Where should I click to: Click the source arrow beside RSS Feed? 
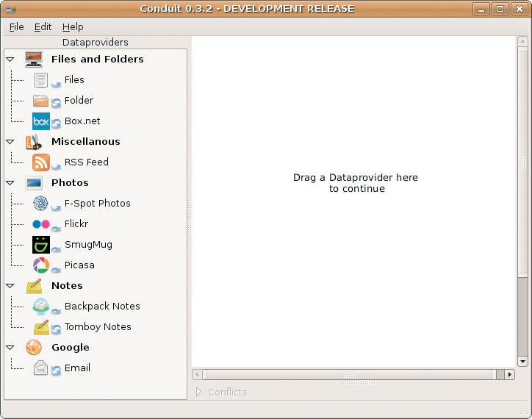(56, 166)
